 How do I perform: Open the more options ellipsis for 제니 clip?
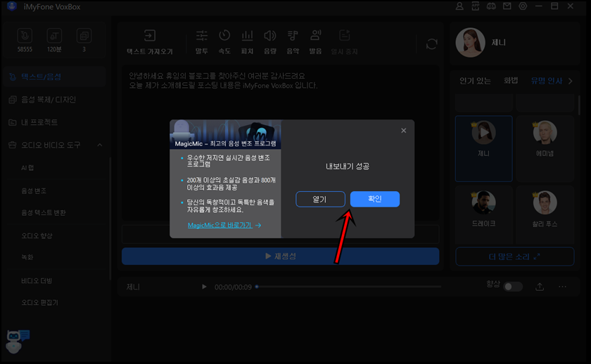[562, 287]
